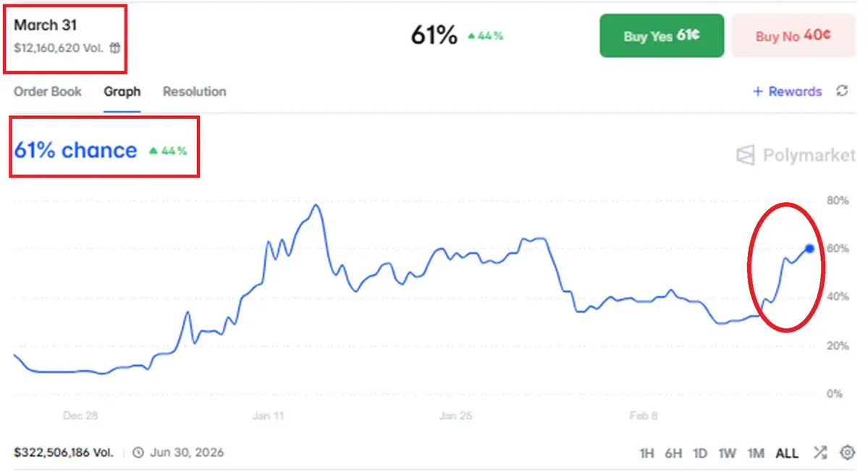Click the gift rewards icon beside volume
Screen dimensions: 868x473
tap(115, 48)
